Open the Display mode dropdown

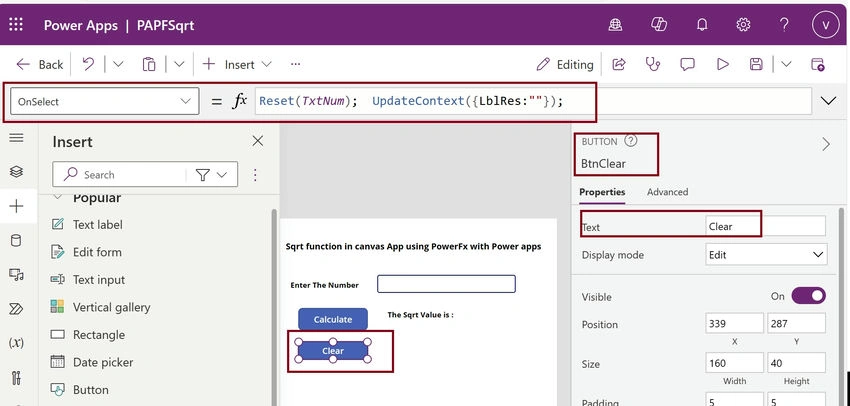(x=767, y=255)
